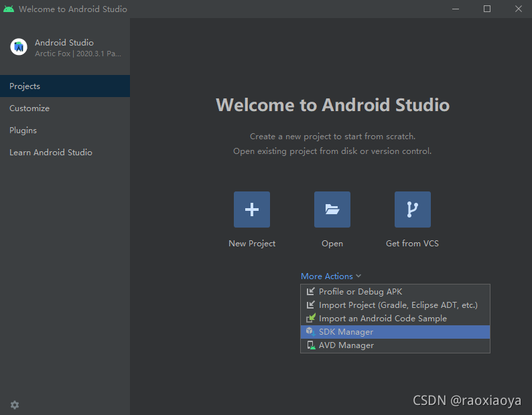Viewport: 532px width, 415px height.
Task: Choose Import Project (Gradle, Eclipse ADT, etc.)
Action: pyautogui.click(x=395, y=305)
